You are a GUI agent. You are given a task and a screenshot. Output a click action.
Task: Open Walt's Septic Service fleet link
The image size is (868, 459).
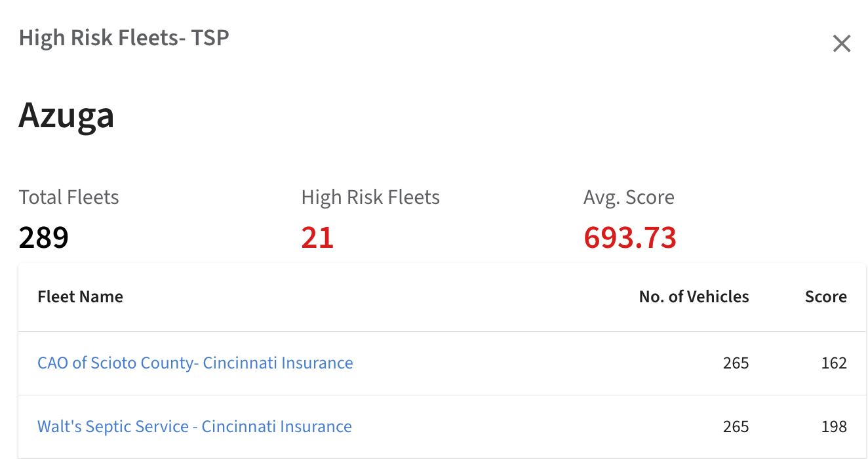click(x=195, y=426)
